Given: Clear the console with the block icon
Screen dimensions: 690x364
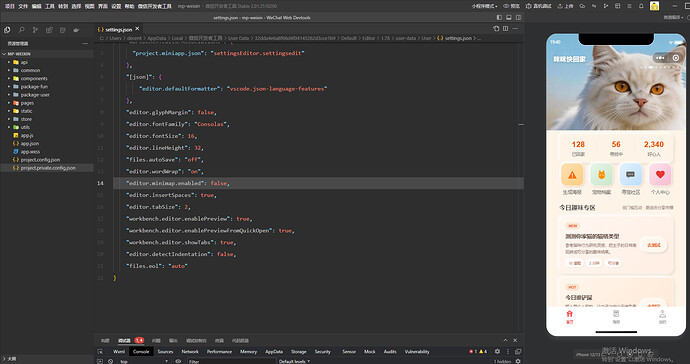Looking at the screenshot, I should point(110,361).
